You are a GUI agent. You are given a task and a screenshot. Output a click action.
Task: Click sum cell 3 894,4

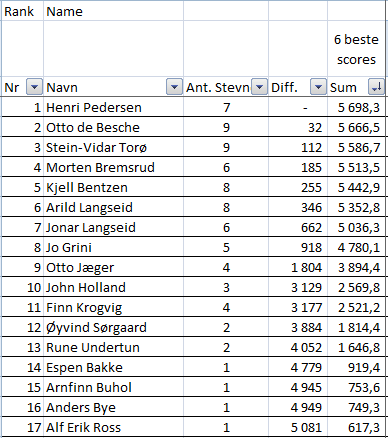click(356, 267)
